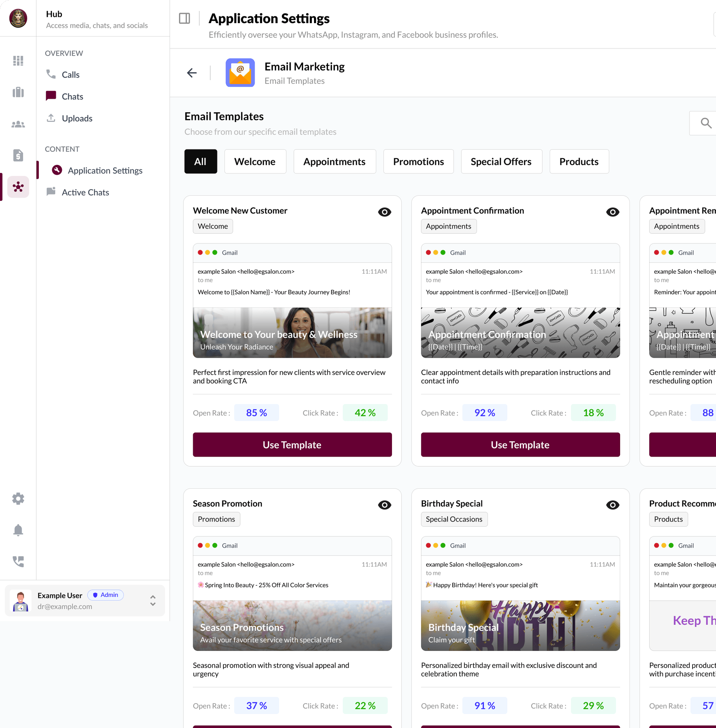Open Uploads from the Overview section
The width and height of the screenshot is (716, 728).
coord(77,119)
